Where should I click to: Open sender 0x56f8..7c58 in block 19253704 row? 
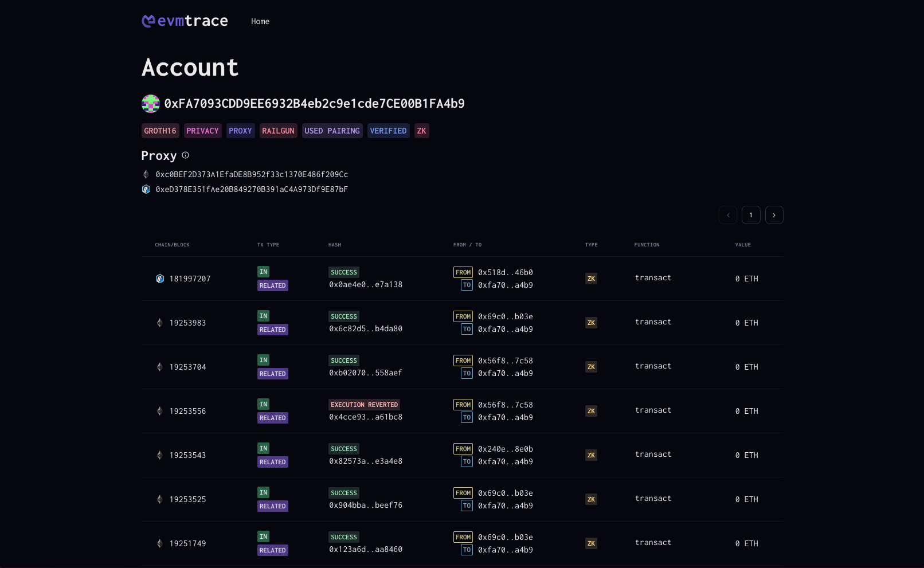pos(506,361)
